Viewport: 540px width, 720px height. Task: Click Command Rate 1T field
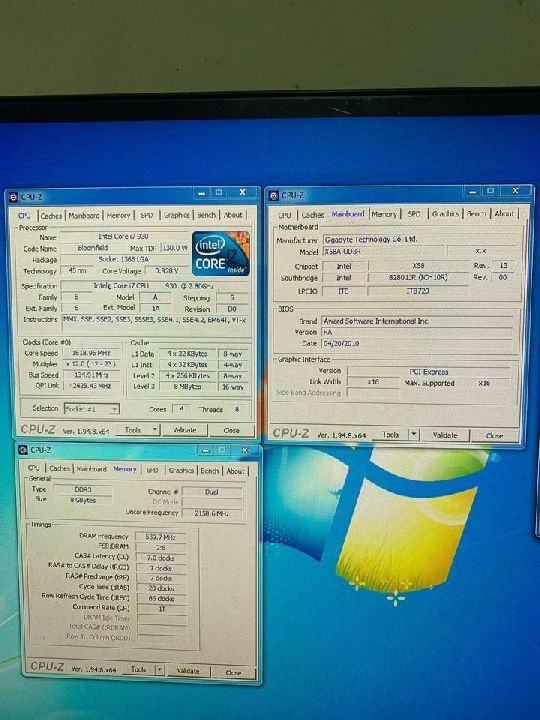point(162,608)
